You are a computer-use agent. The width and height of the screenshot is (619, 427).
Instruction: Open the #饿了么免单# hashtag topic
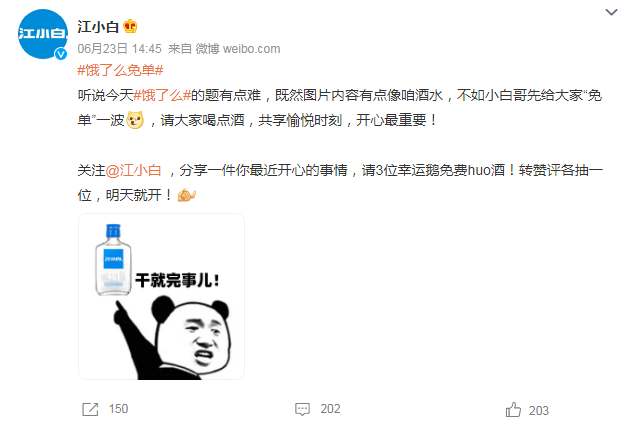point(120,71)
